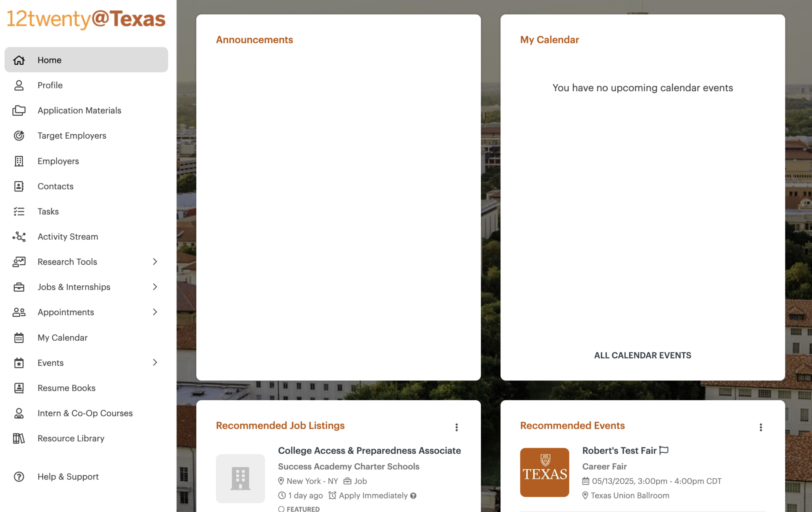Expand the Jobs & Internships chevron
Image resolution: width=812 pixels, height=512 pixels.
[x=155, y=287]
